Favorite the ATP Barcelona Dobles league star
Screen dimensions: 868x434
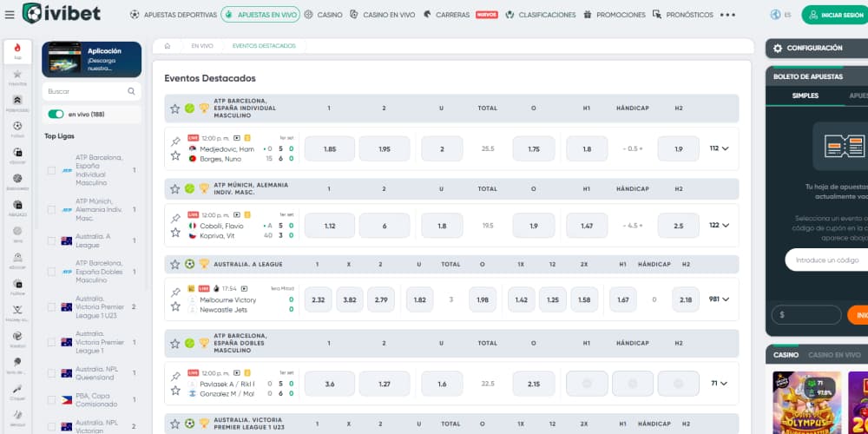coord(175,343)
